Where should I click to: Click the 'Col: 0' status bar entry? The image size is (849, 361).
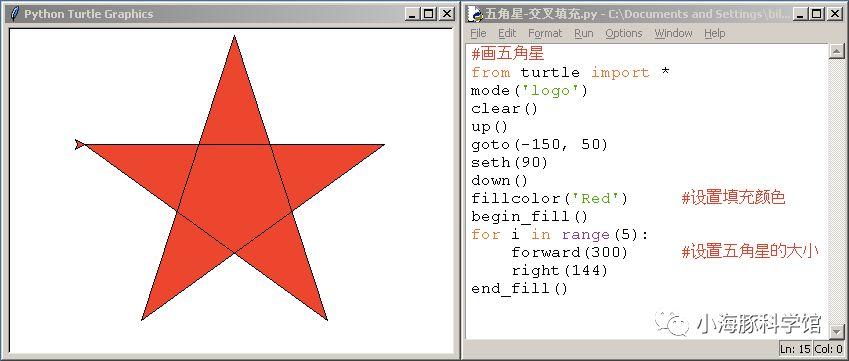pos(827,349)
